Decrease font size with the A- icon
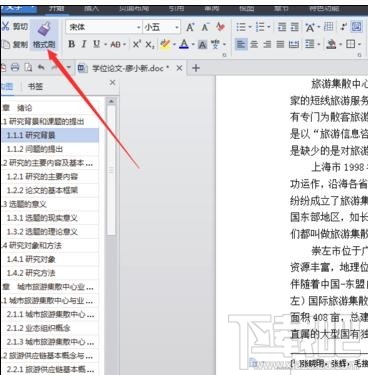The height and width of the screenshot is (375, 368). pos(205,27)
